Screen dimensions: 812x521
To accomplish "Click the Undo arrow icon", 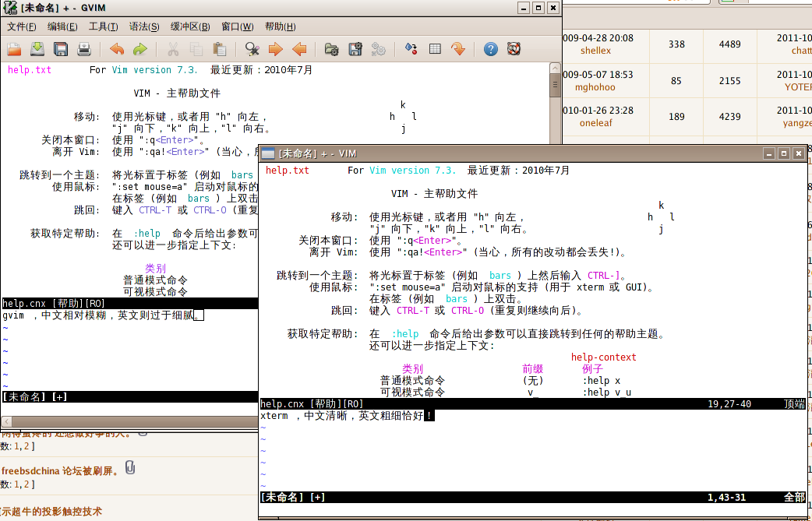I will coord(117,49).
